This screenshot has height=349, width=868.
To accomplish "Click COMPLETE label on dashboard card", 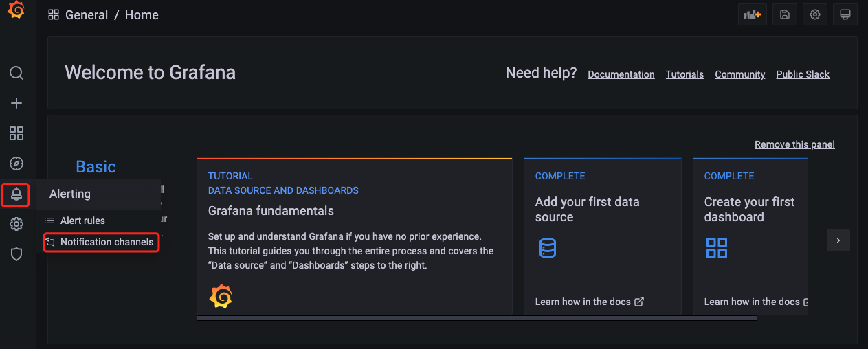I will 729,176.
